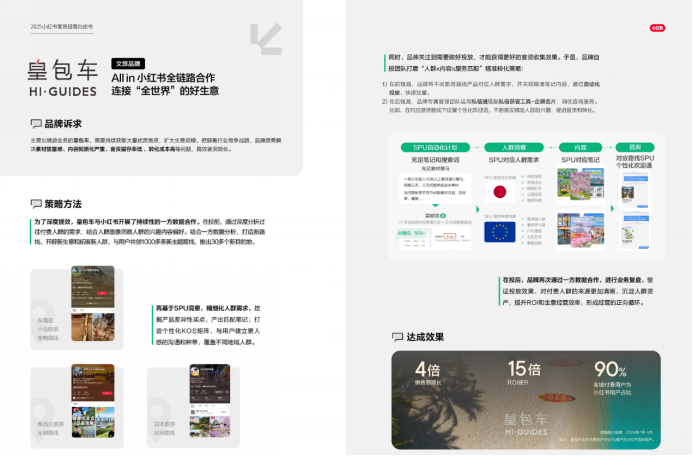
Task: Click the 日本旅游定制路线 card caption
Action: [x=164, y=428]
